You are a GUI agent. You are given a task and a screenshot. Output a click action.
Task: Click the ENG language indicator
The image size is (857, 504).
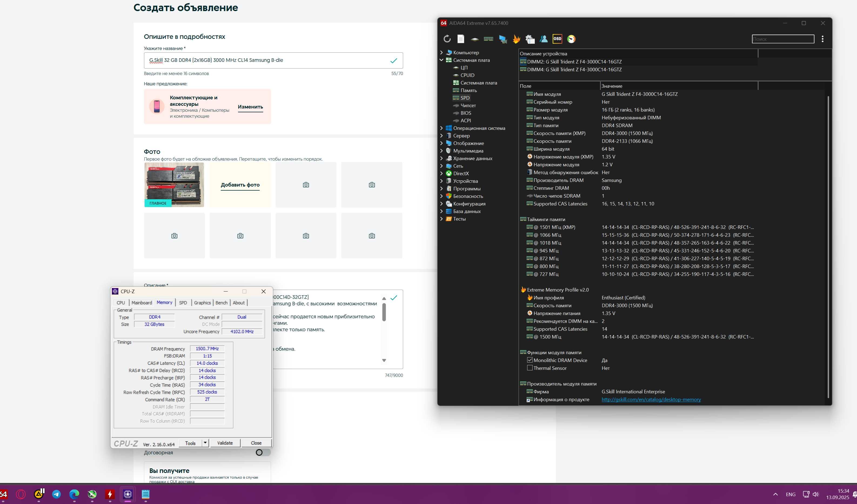(x=791, y=494)
